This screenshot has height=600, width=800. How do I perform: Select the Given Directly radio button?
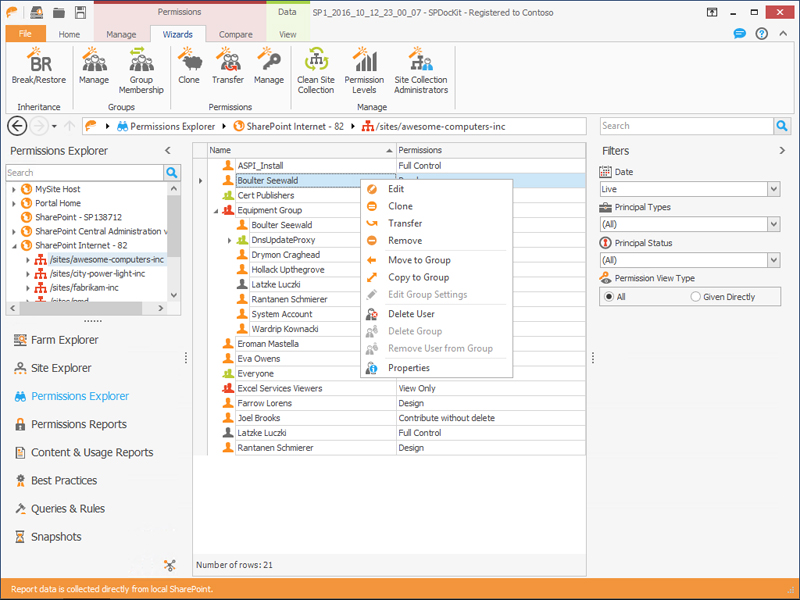695,296
